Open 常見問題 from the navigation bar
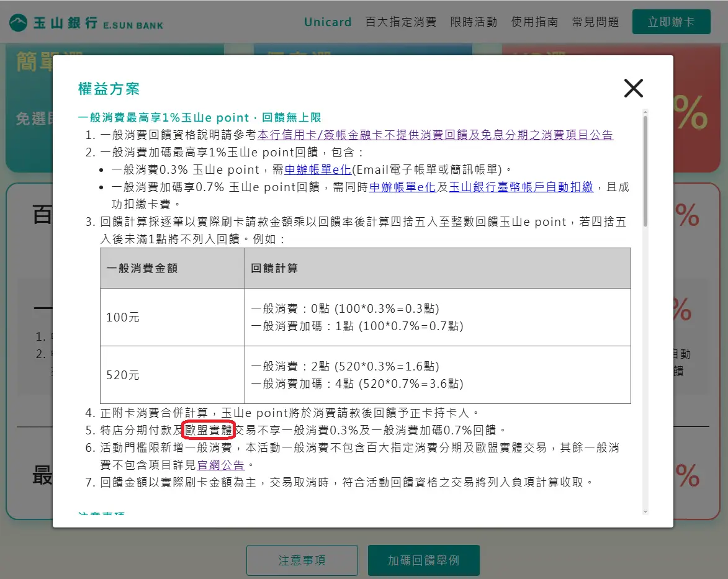The width and height of the screenshot is (728, 579). pos(595,22)
